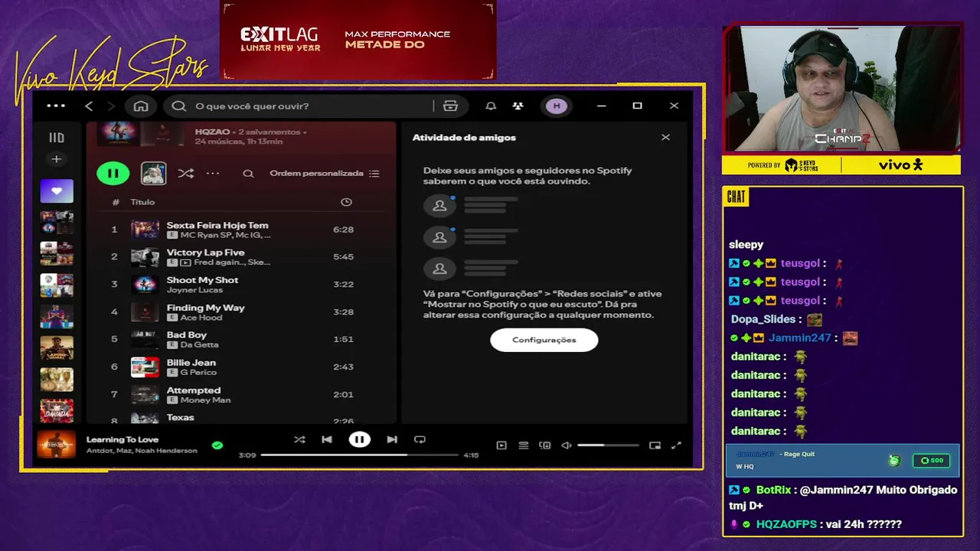Expand the Your Library sidebar icon
980x551 pixels.
click(57, 138)
